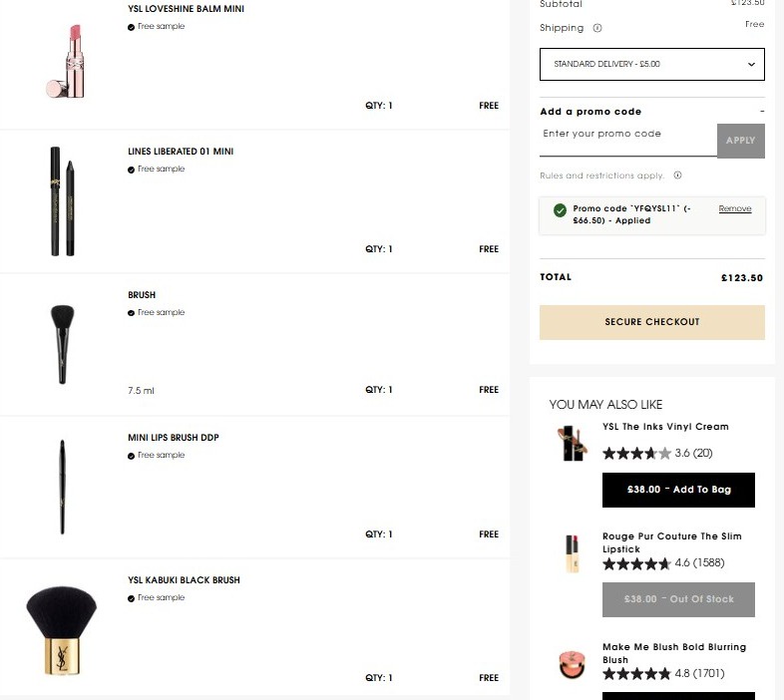
Task: Open the Standard Delivery shipping dropdown
Action: coord(652,64)
